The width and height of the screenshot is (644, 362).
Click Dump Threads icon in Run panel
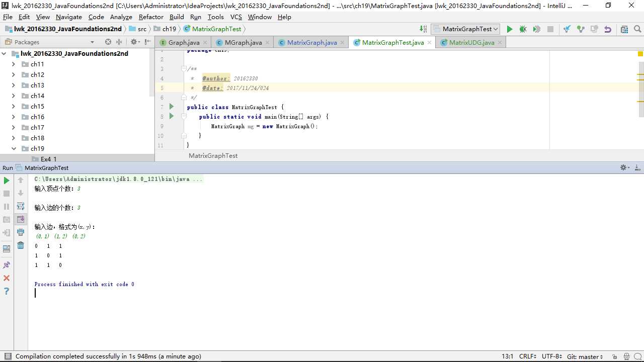pyautogui.click(x=7, y=220)
